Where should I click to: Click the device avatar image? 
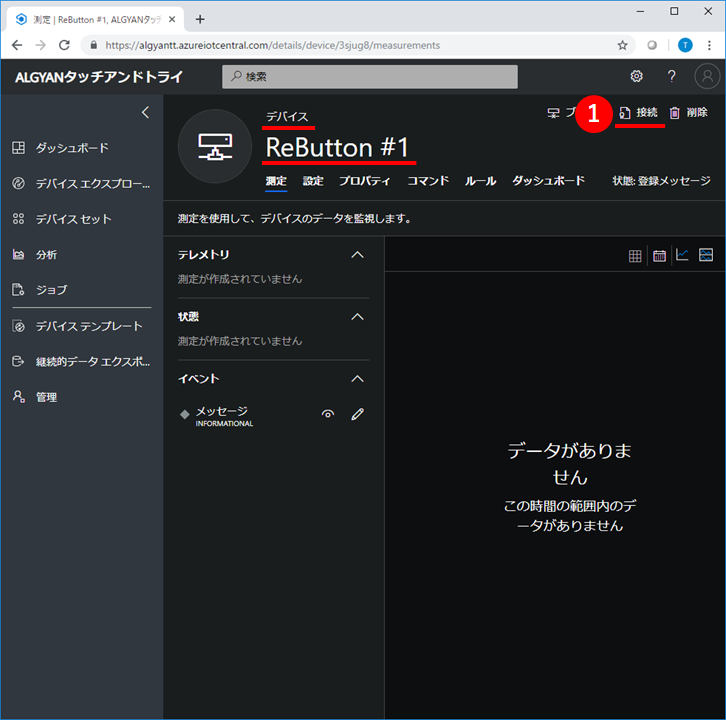(215, 146)
